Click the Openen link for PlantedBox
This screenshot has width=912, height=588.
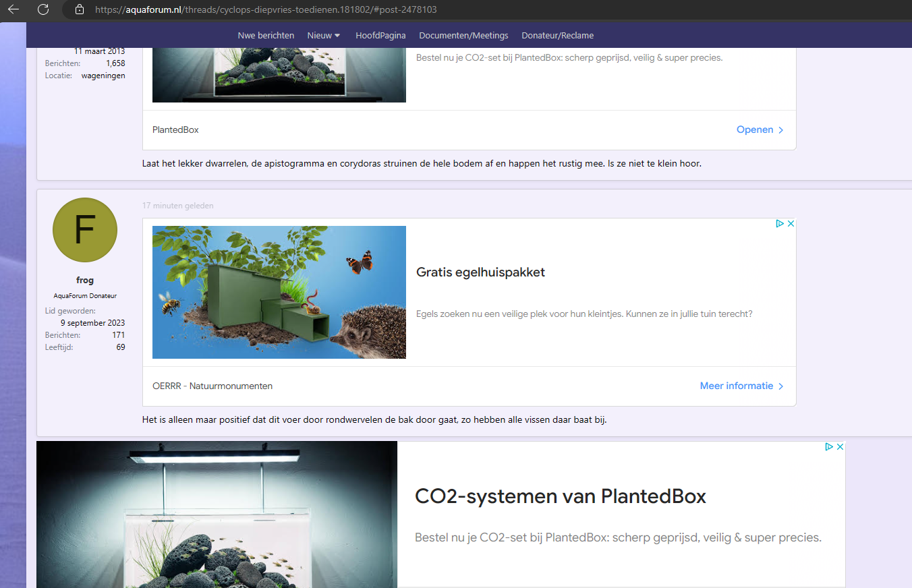(x=754, y=129)
